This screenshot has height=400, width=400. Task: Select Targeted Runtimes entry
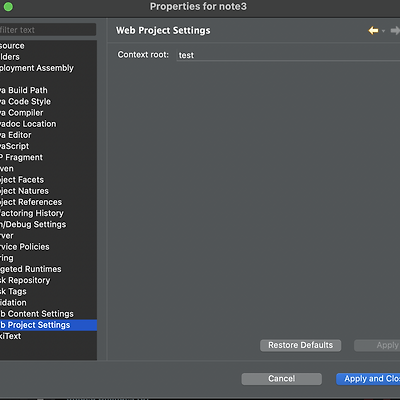pos(31,269)
